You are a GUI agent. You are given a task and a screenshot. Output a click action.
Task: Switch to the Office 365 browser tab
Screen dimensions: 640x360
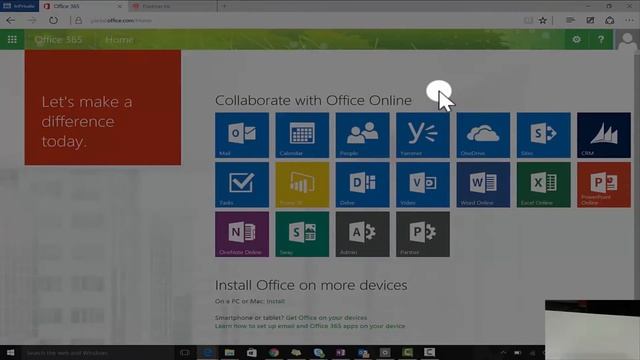coord(84,6)
